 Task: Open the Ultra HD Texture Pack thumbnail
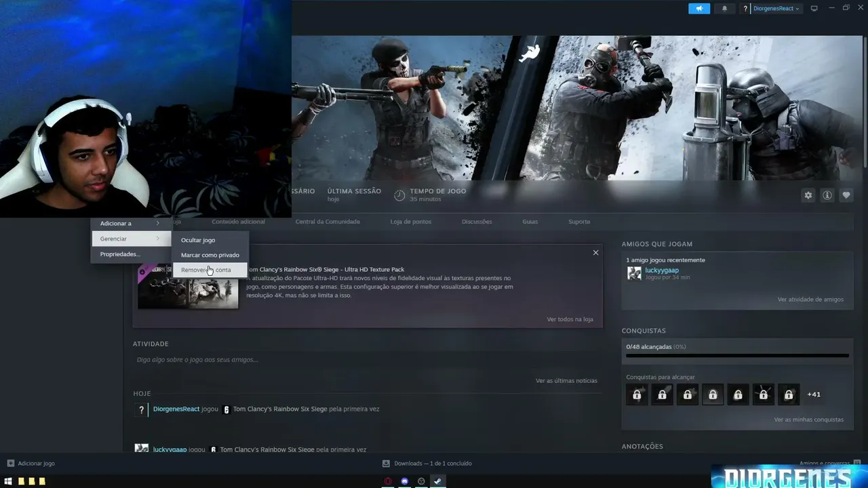point(188,287)
